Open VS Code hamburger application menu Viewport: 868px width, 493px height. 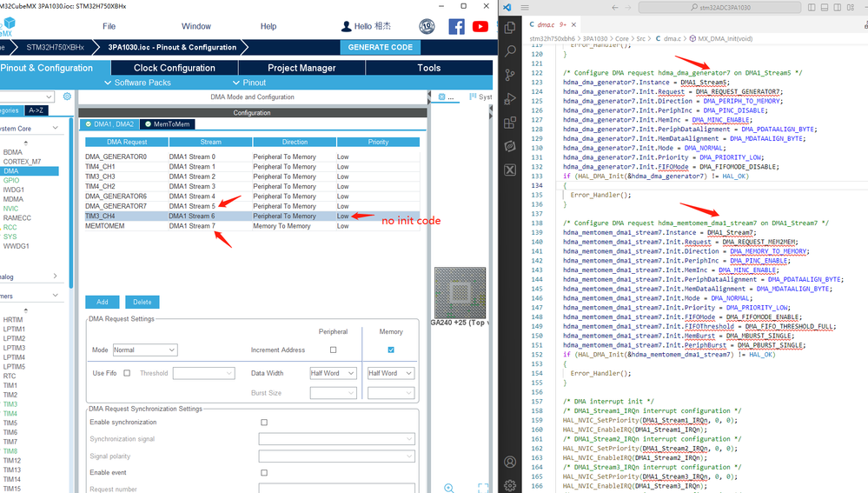pos(525,7)
